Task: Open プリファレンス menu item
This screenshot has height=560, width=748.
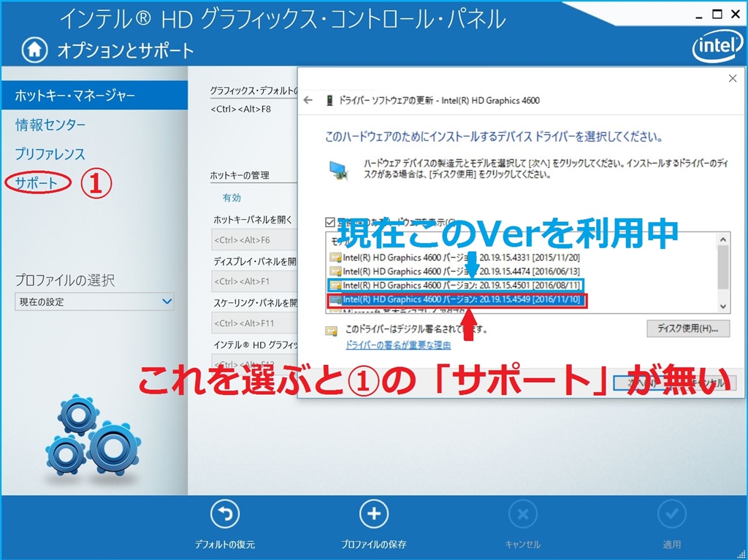Action: click(50, 154)
